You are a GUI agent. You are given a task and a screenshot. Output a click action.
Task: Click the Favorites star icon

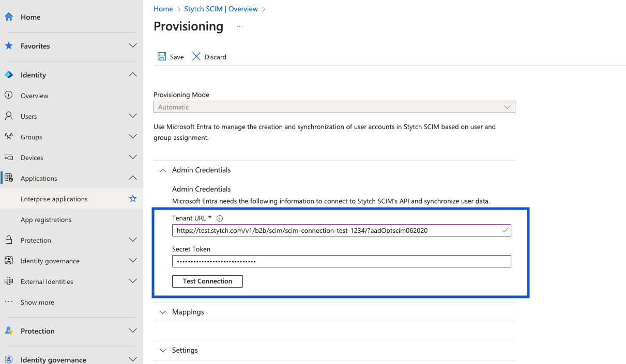8,45
